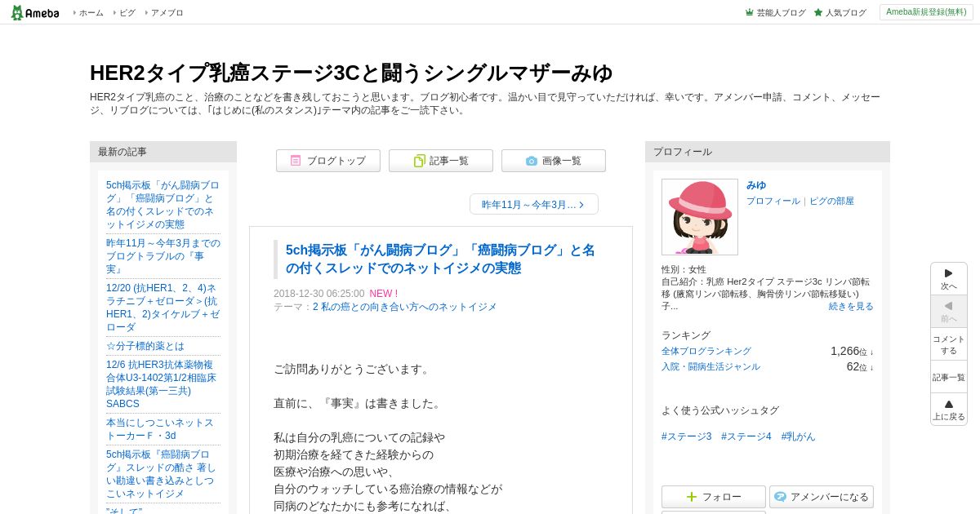Open the ホーム link in top bar

91,12
